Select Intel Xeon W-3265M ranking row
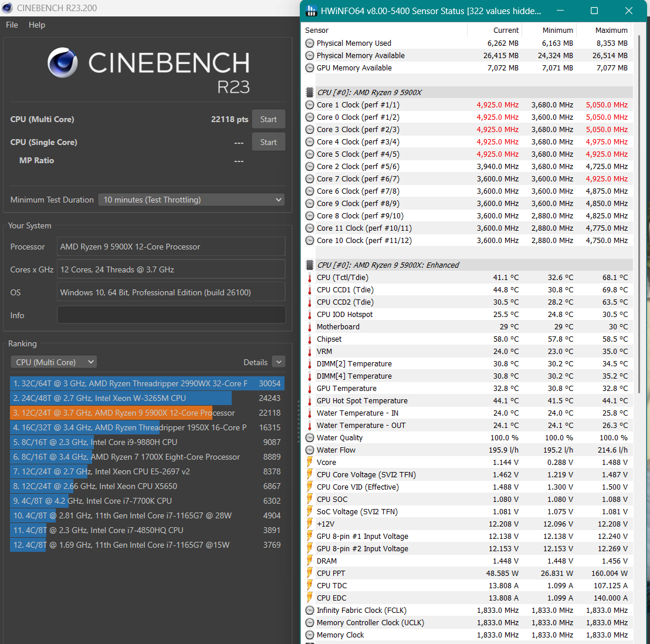The width and height of the screenshot is (650, 644). [147, 399]
